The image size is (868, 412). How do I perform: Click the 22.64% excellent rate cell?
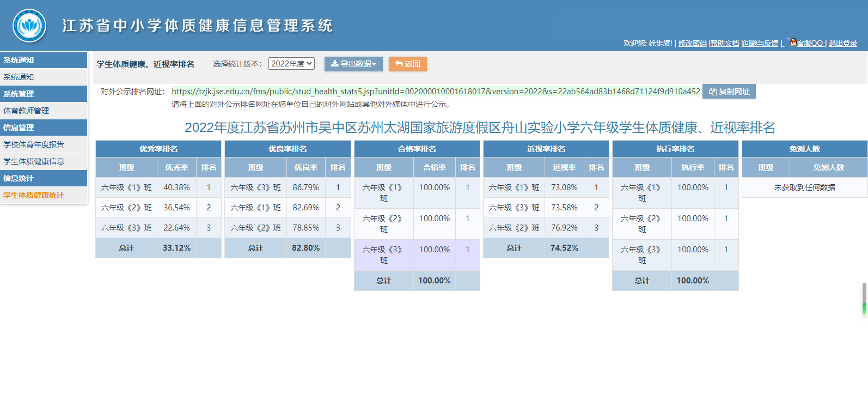177,228
